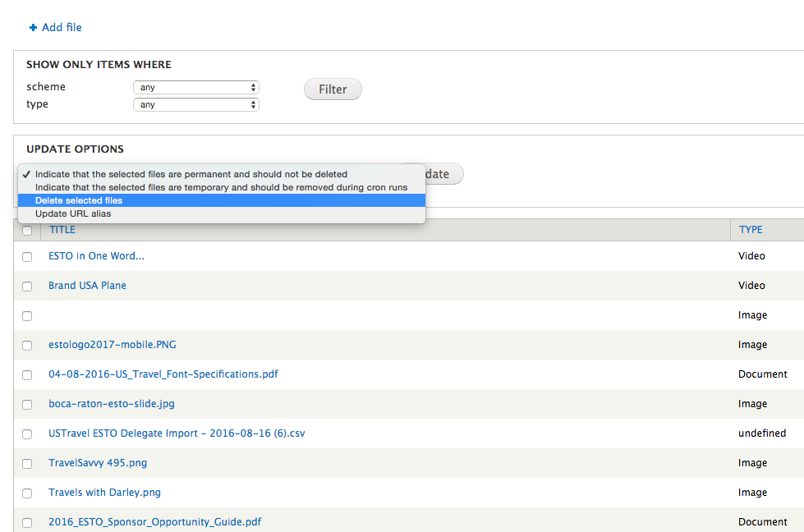804x532 pixels.
Task: Check the box for USTravel ESTO Delegate Import csv
Action: click(27, 434)
